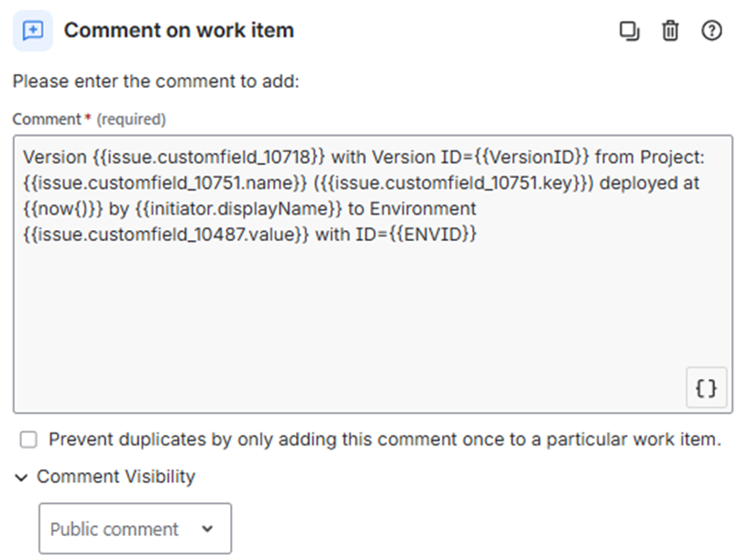
Task: Click the Comment Visibility heading text
Action: pos(116,478)
